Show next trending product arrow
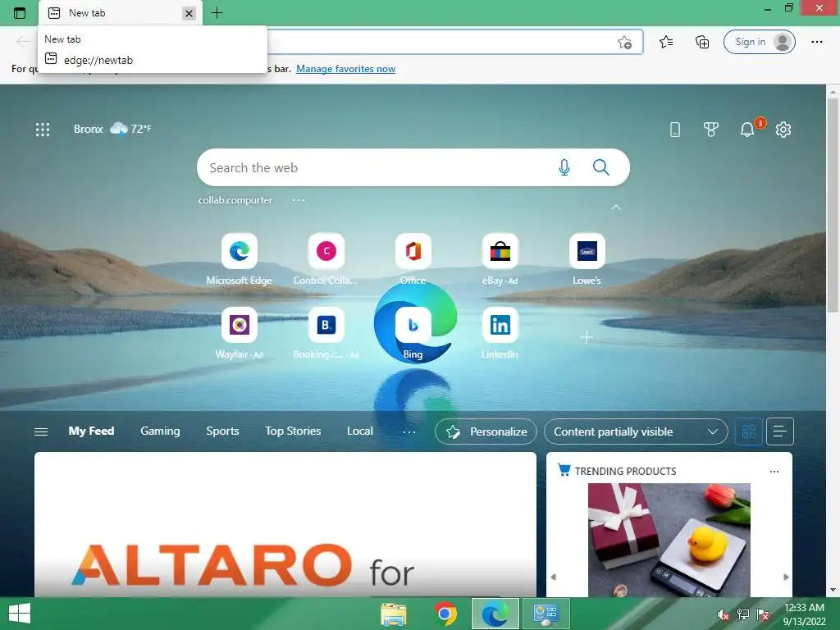This screenshot has height=630, width=840. click(786, 577)
